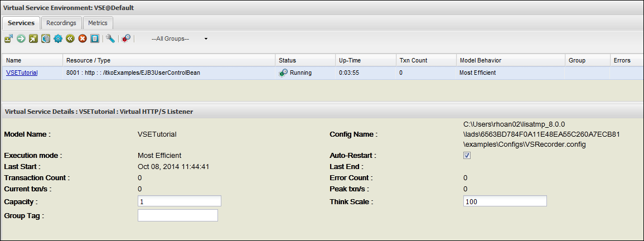Click the Running status icon for VSETutorial
Image resolution: width=644 pixels, height=241 pixels.
click(283, 73)
